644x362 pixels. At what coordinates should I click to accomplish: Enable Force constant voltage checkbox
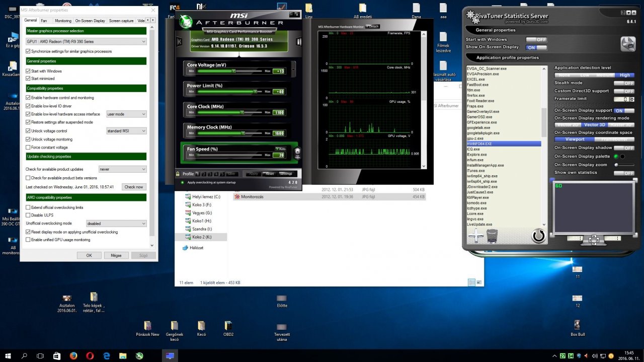coord(28,147)
